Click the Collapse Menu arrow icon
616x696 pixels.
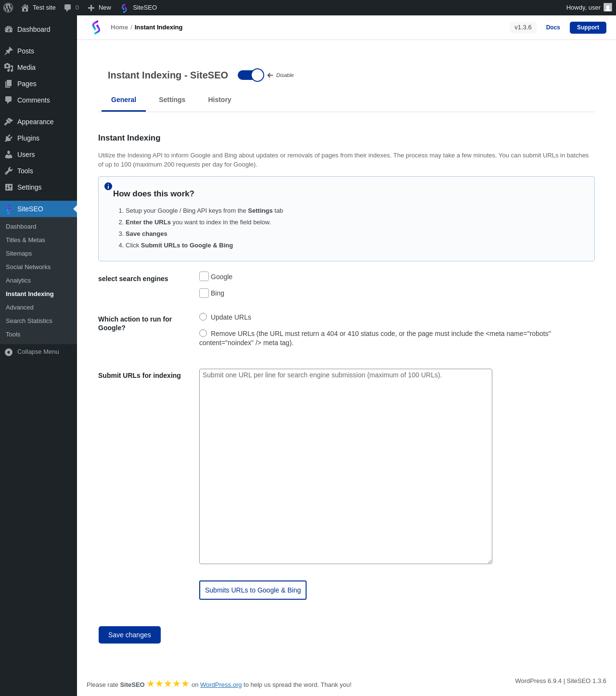(9, 352)
